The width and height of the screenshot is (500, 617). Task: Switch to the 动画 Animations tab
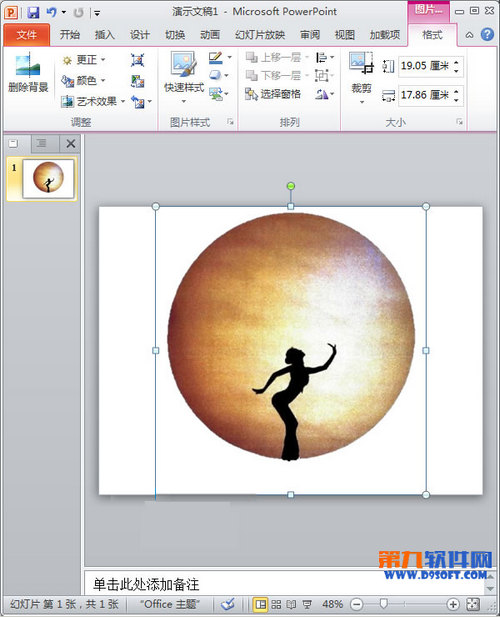[x=210, y=35]
